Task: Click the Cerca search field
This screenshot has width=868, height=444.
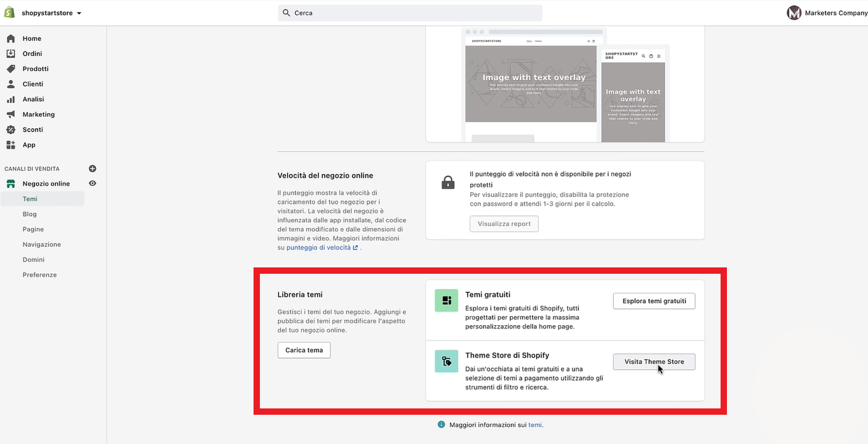Action: point(410,13)
